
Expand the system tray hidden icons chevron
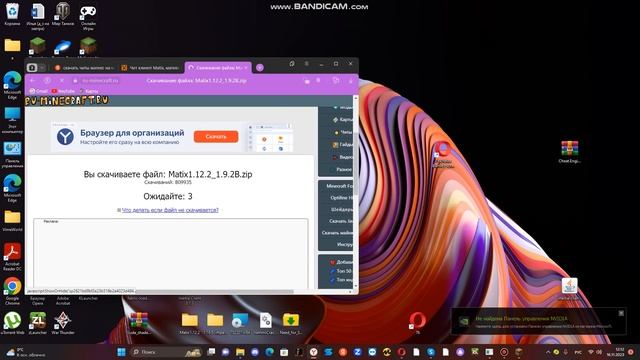(x=548, y=352)
